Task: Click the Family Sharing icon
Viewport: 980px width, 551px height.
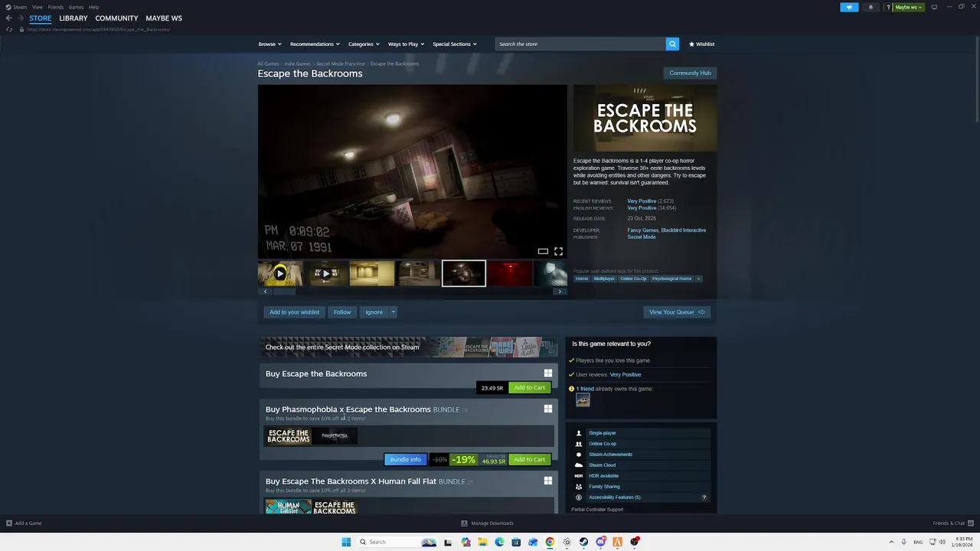Action: coord(579,487)
